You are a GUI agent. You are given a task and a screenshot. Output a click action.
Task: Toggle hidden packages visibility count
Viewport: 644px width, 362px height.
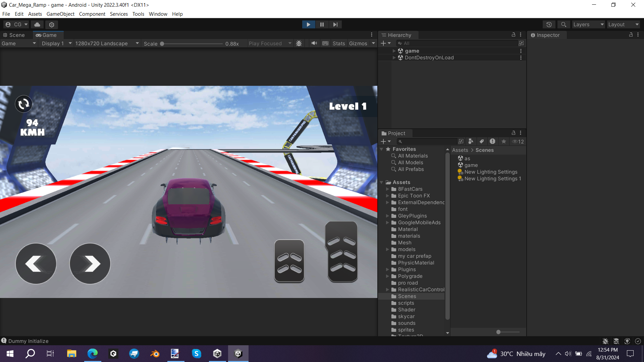point(518,141)
